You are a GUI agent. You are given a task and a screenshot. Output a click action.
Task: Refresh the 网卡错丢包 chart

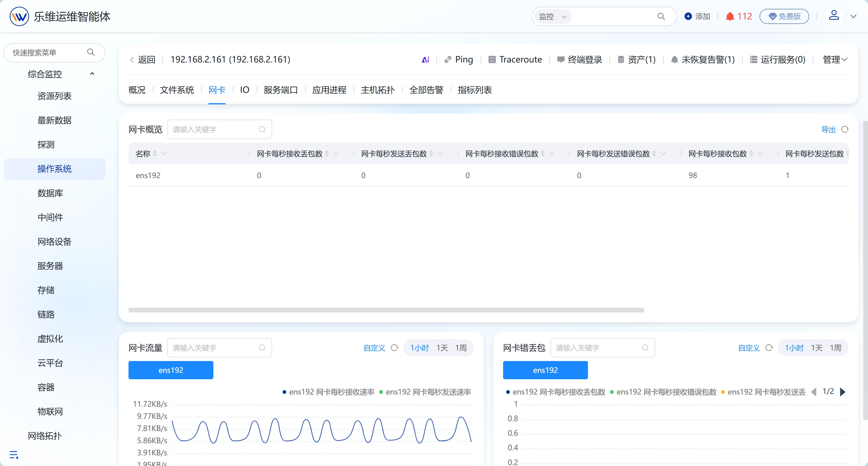769,348
